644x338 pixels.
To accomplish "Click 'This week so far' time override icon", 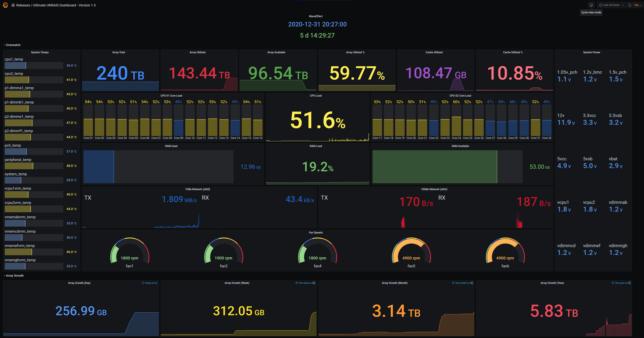I will point(296,283).
